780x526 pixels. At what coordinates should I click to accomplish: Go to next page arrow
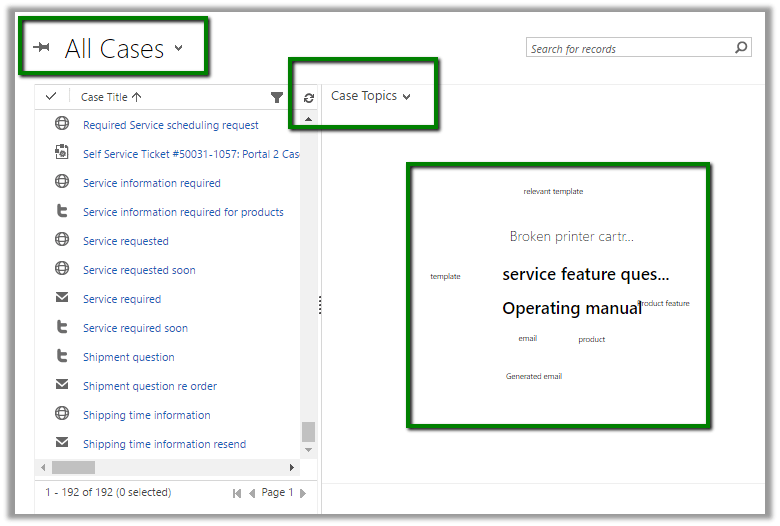[303, 493]
